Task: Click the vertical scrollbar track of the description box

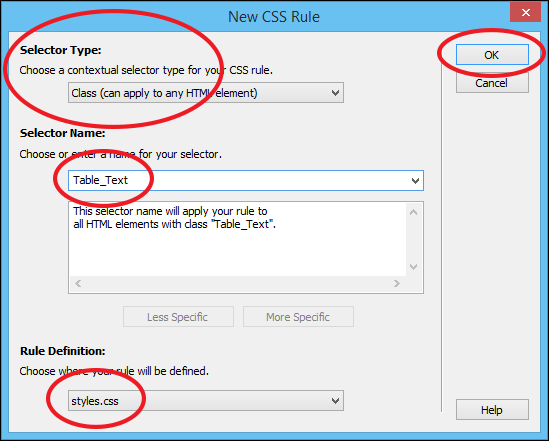Action: point(414,239)
